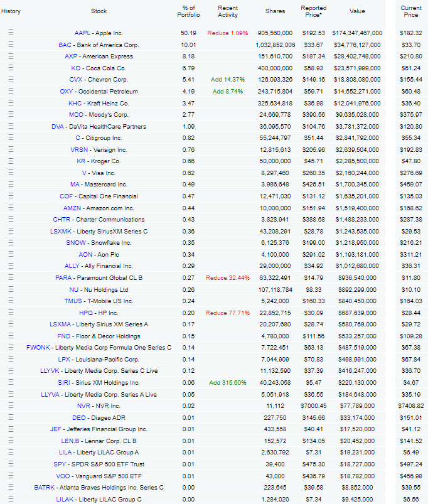The image size is (428, 504).
Task: Open history icon for Sirius XM Holdings row
Action: [11, 382]
